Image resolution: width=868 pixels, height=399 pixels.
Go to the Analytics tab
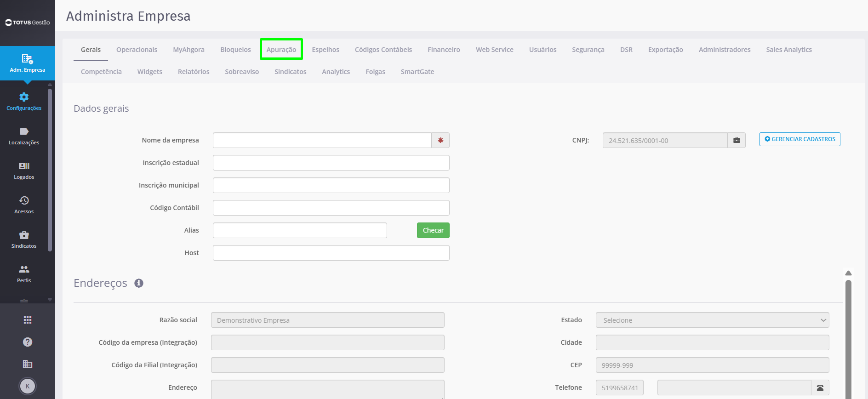[336, 72]
